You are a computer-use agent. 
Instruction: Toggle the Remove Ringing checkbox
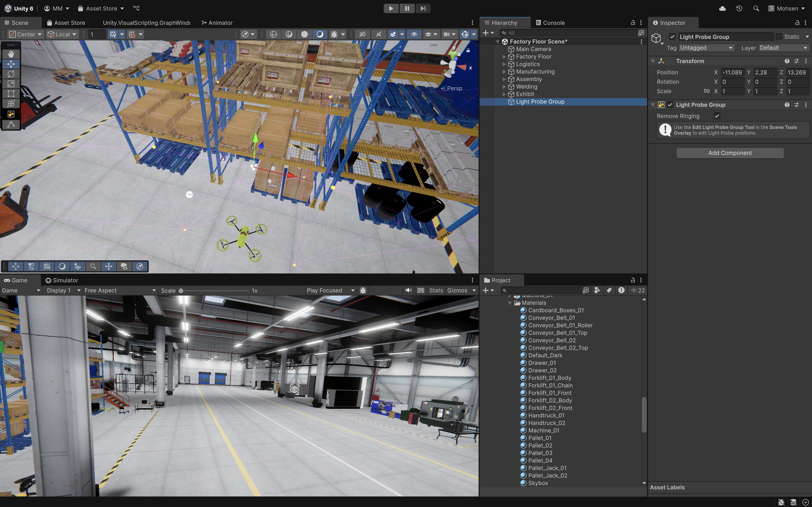point(717,116)
